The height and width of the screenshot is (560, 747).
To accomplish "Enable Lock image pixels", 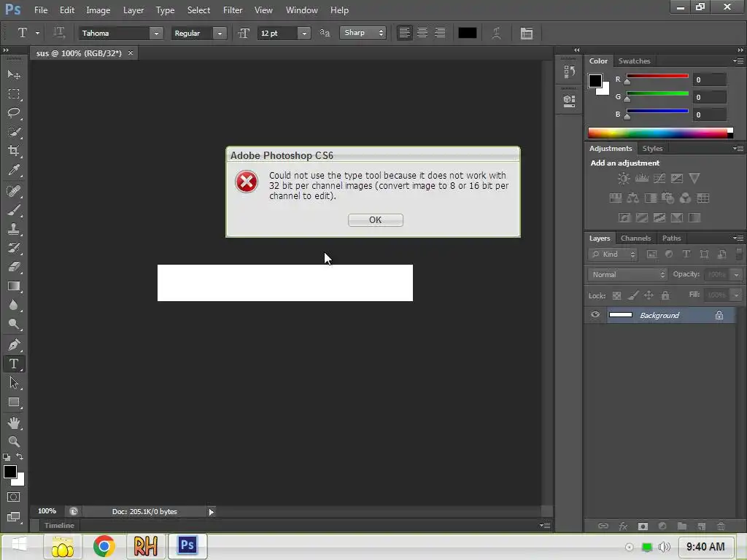I will [632, 296].
